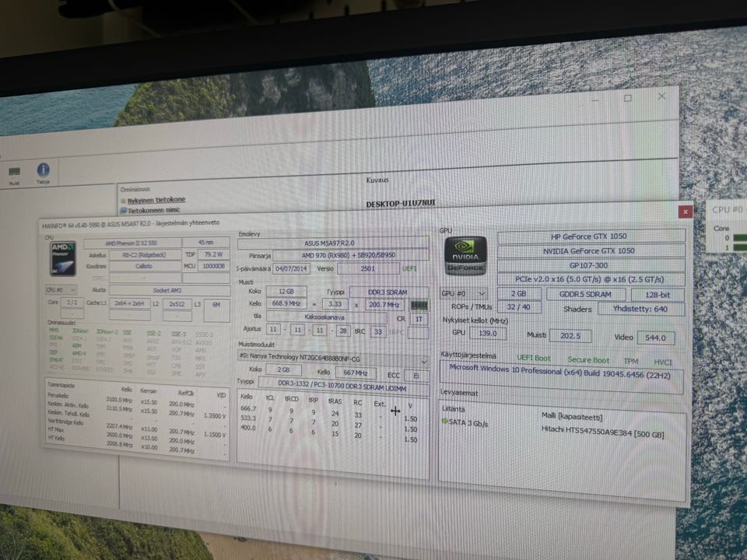Click the Callisto codename field
This screenshot has width=747, height=560.
[x=145, y=266]
